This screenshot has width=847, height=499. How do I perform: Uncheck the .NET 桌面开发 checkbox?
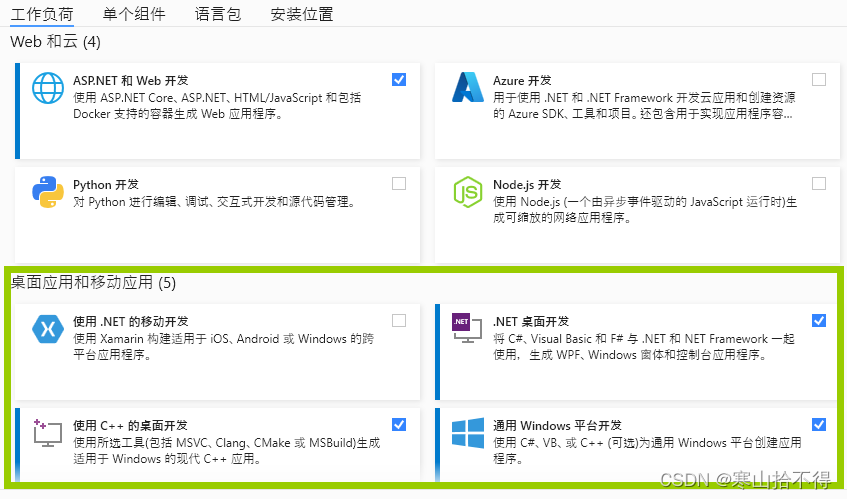tap(819, 321)
